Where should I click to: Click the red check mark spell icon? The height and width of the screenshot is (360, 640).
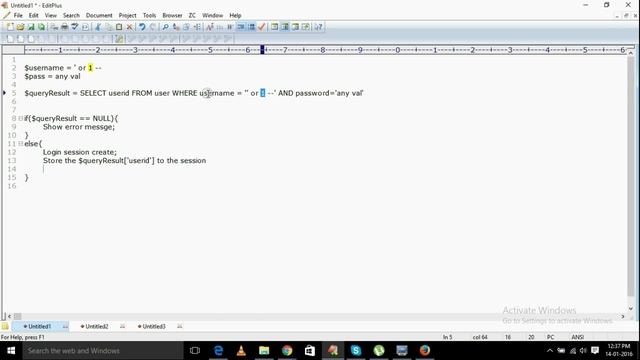262,27
